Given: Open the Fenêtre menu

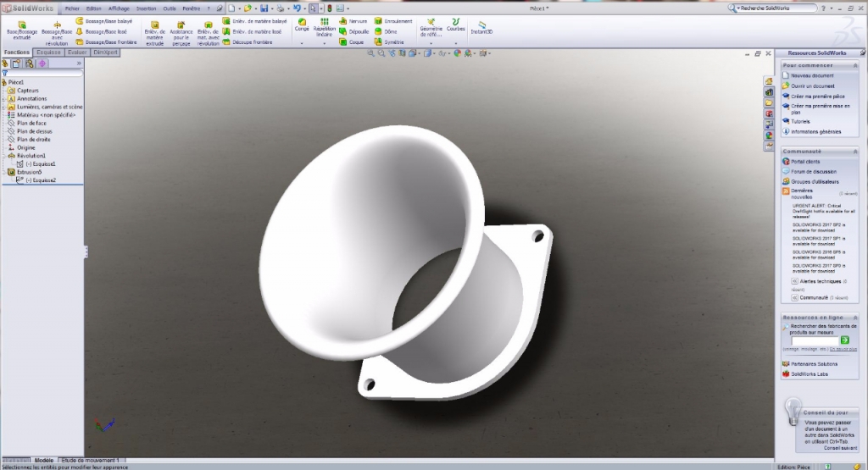Looking at the screenshot, I should [x=191, y=8].
